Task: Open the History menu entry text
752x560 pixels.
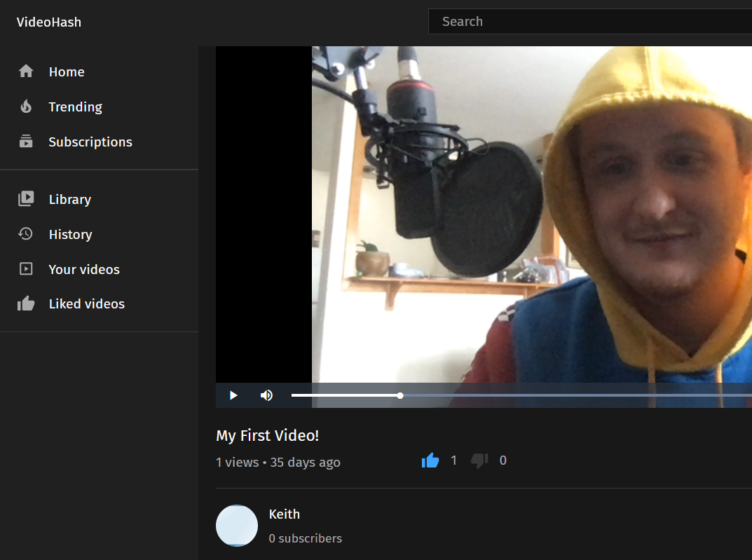Action: 70,234
